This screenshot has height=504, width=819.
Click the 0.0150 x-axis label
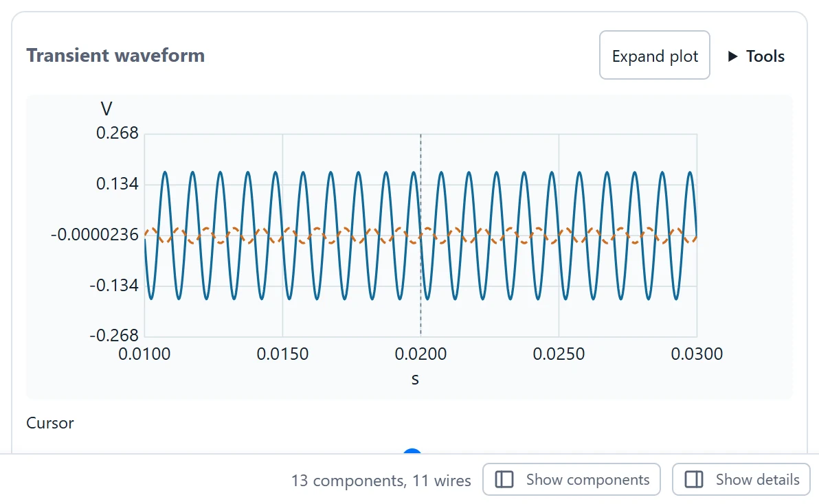click(x=282, y=354)
